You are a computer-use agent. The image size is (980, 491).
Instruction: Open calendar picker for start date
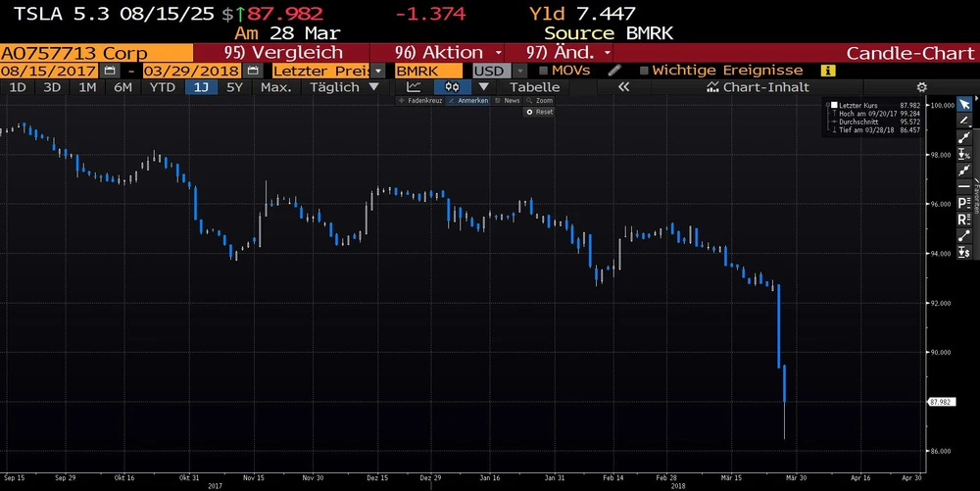click(x=110, y=71)
